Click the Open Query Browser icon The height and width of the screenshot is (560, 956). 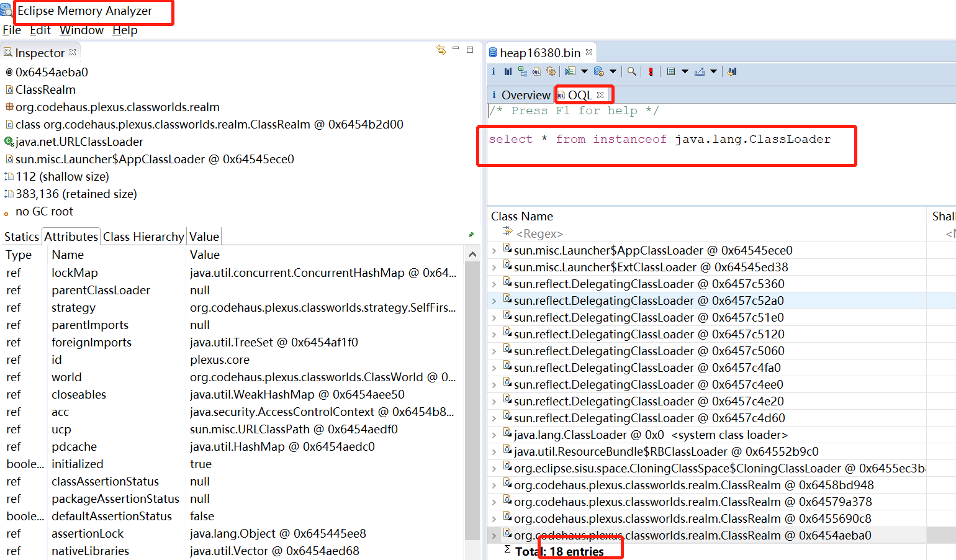pos(598,71)
